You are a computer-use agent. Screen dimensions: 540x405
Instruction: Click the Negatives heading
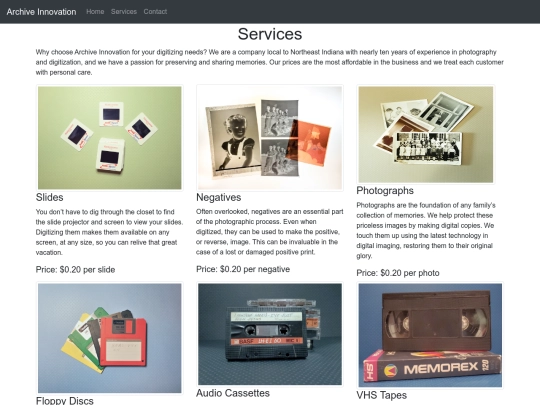pos(219,197)
